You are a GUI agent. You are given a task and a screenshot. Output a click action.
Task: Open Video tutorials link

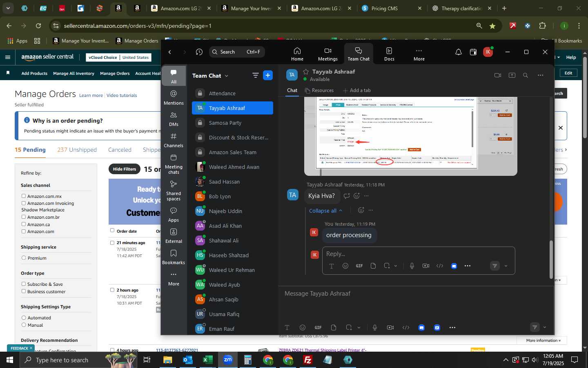click(122, 95)
